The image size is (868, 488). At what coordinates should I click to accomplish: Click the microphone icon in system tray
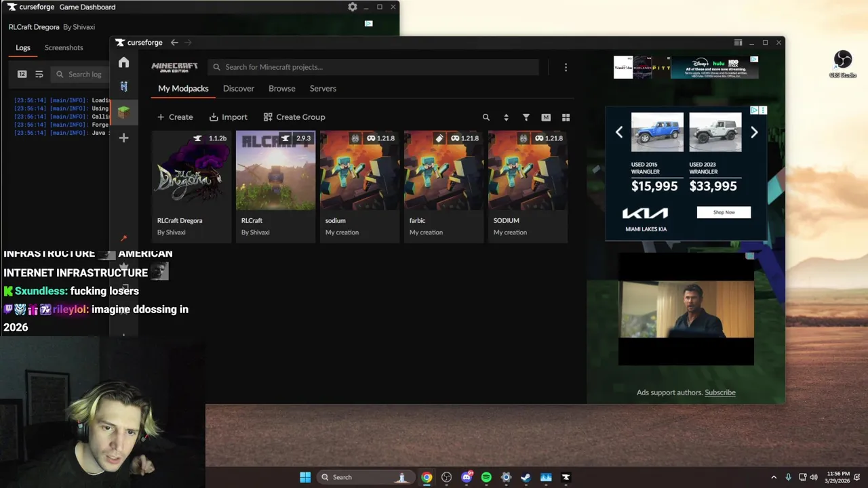[x=788, y=477]
